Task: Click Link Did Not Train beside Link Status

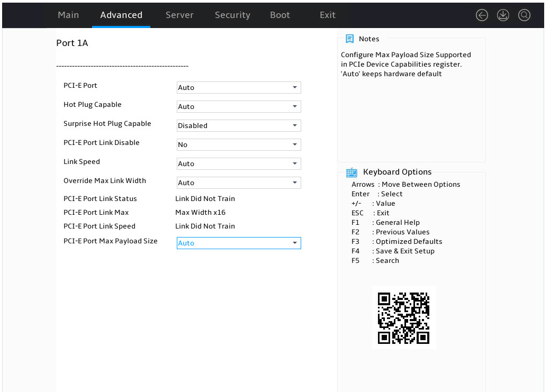Action: (205, 198)
